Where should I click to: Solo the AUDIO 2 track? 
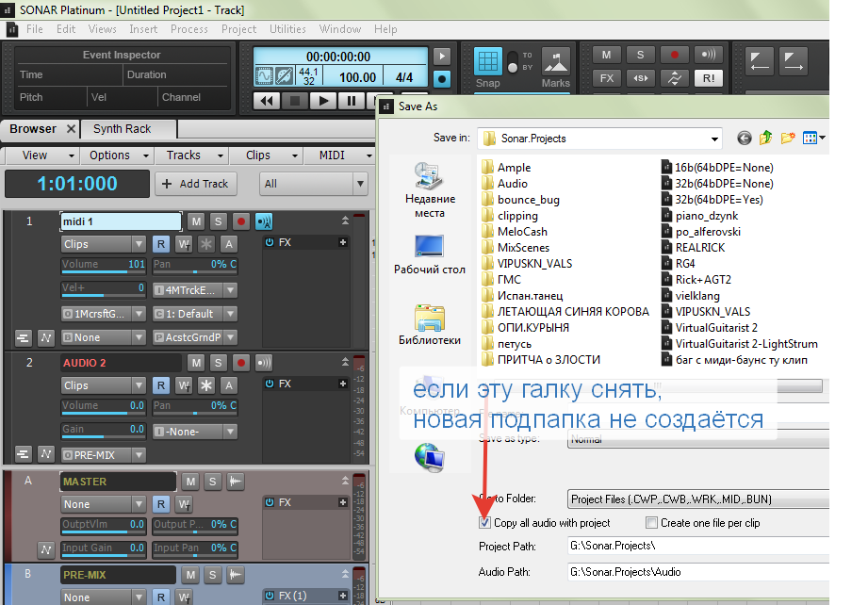tap(218, 363)
